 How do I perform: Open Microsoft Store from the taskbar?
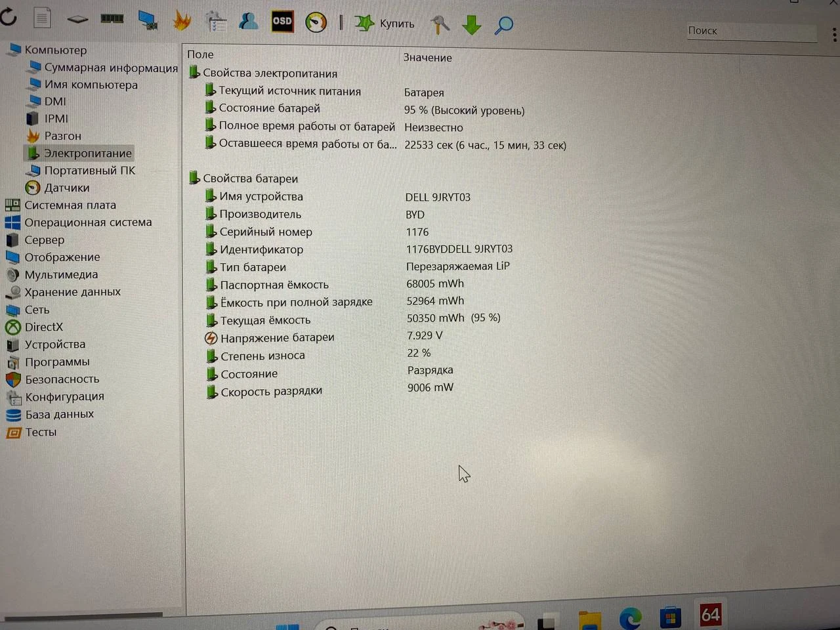pyautogui.click(x=670, y=618)
